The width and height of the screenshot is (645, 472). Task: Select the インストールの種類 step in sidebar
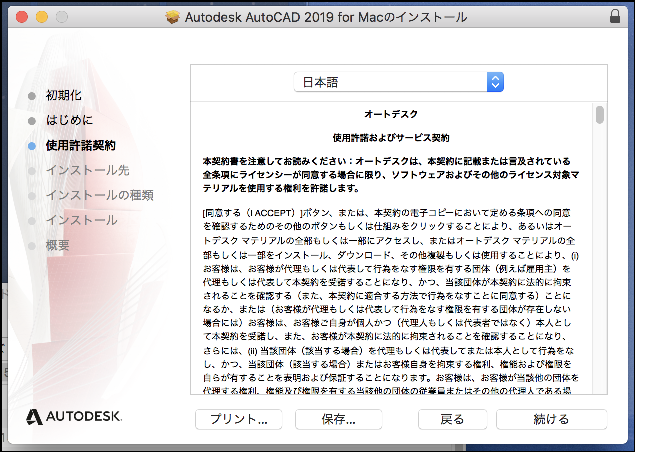pyautogui.click(x=100, y=195)
